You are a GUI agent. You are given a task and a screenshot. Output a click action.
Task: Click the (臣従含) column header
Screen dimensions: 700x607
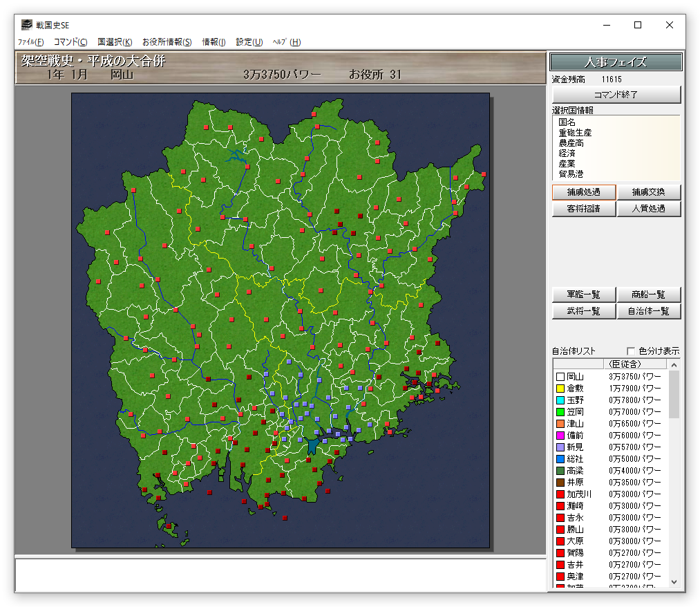tap(625, 364)
